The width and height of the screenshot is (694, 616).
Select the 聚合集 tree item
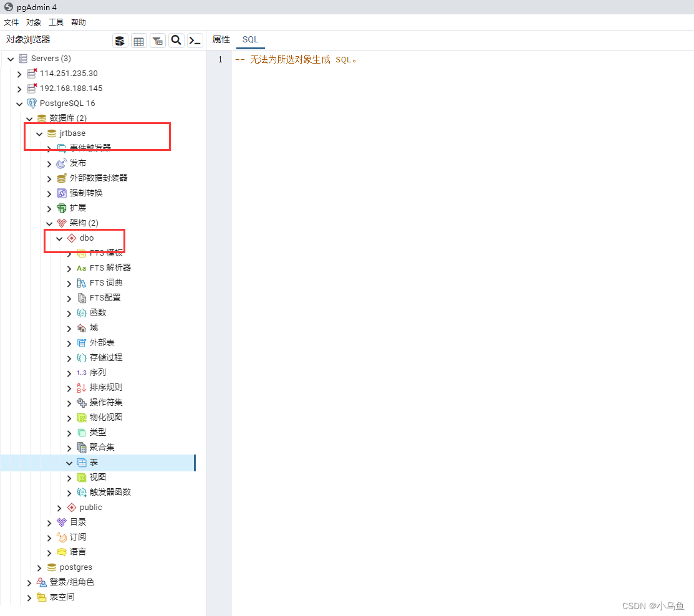click(102, 448)
